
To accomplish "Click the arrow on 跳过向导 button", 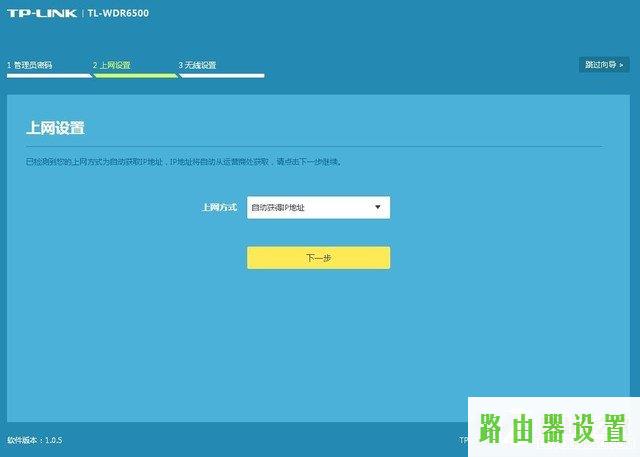I will pos(621,65).
